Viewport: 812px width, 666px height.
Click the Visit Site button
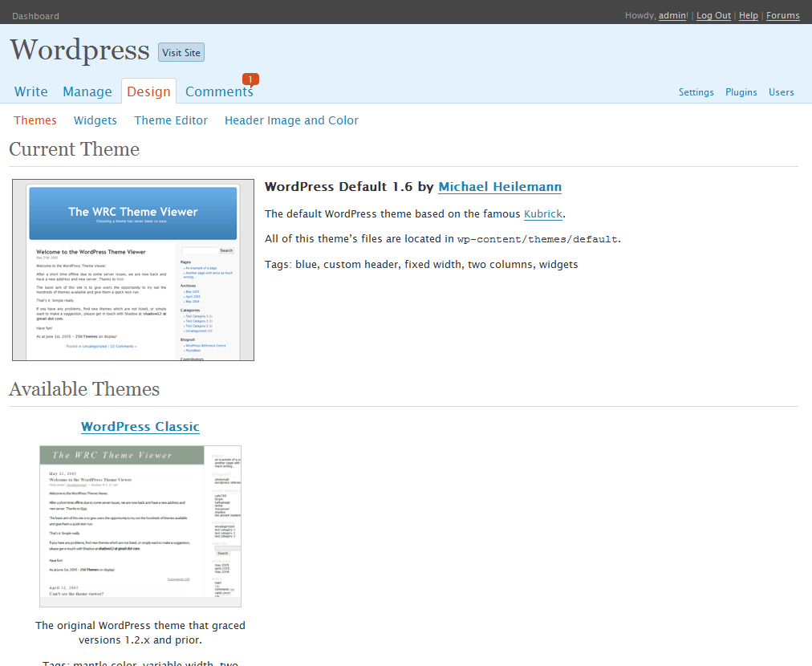tap(181, 52)
